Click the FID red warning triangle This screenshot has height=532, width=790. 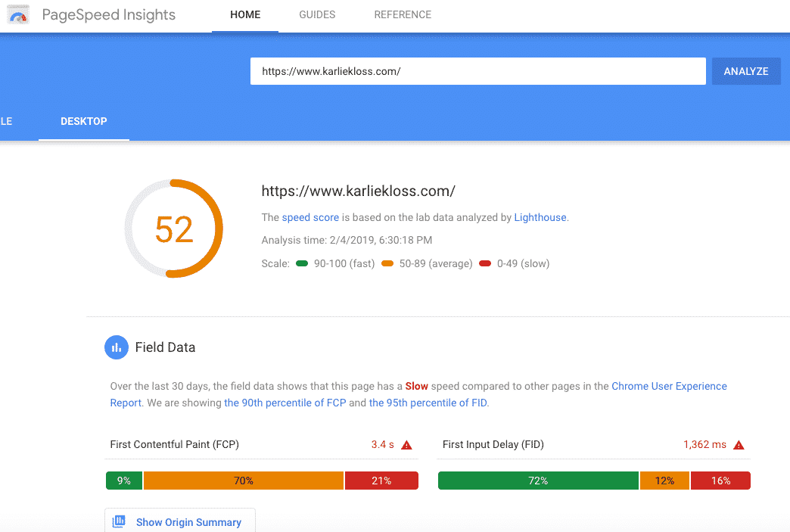pyautogui.click(x=739, y=445)
